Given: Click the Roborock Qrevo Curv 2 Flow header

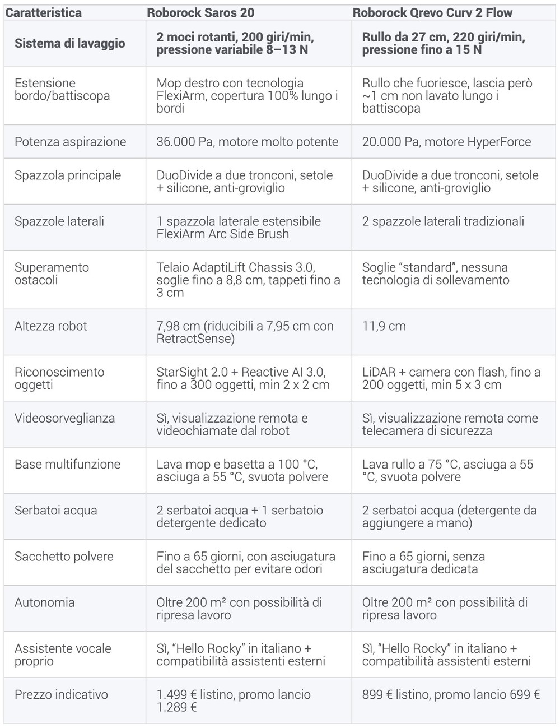Looking at the screenshot, I should (x=432, y=12).
